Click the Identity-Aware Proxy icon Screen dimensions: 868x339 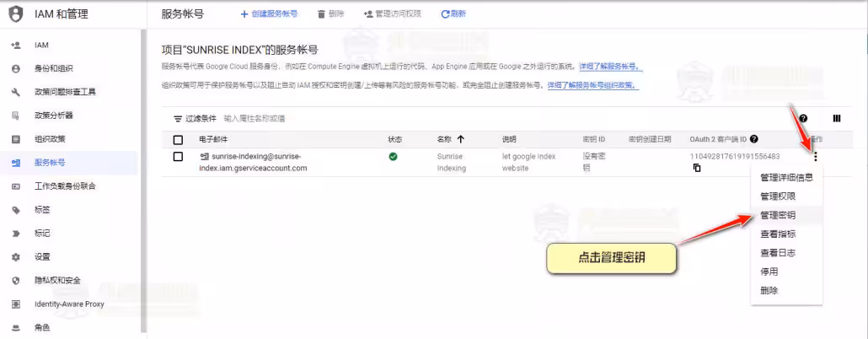(16, 304)
